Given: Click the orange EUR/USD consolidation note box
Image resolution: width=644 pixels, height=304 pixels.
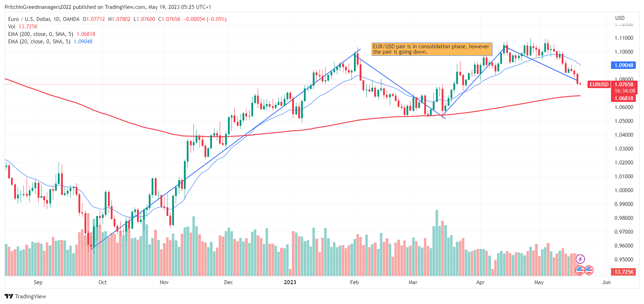Looking at the screenshot, I should pyautogui.click(x=432, y=49).
